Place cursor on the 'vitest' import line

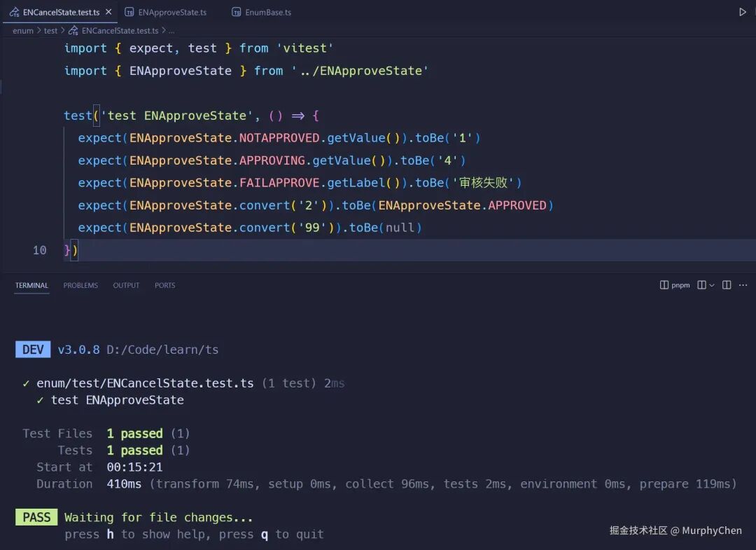point(199,48)
